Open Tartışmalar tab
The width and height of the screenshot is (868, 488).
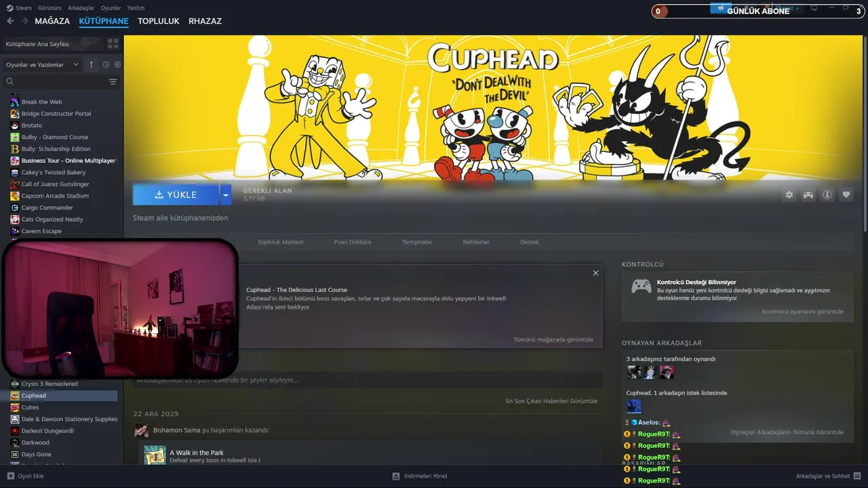[x=416, y=242]
